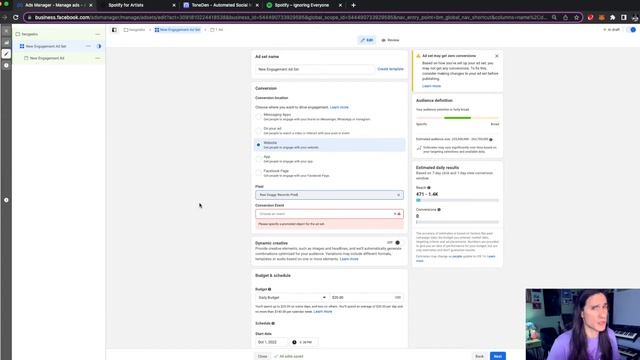Open the info icon next to Reach
Image resolution: width=640 pixels, height=360 pixels.
pyautogui.click(x=429, y=188)
